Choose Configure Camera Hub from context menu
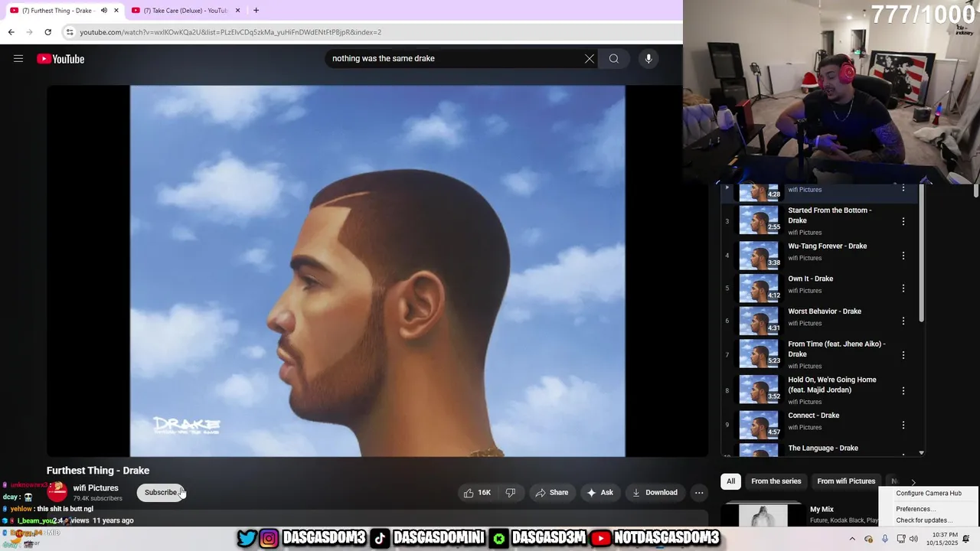 click(x=929, y=494)
